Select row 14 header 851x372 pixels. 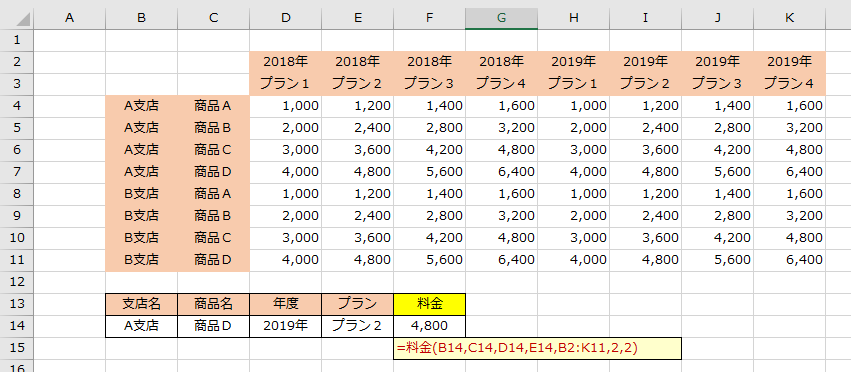pyautogui.click(x=16, y=326)
